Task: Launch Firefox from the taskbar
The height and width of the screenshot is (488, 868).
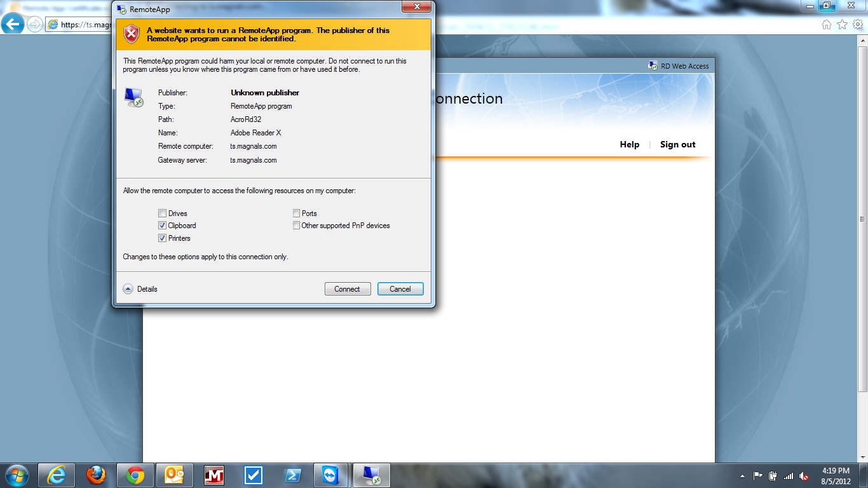Action: (x=96, y=475)
